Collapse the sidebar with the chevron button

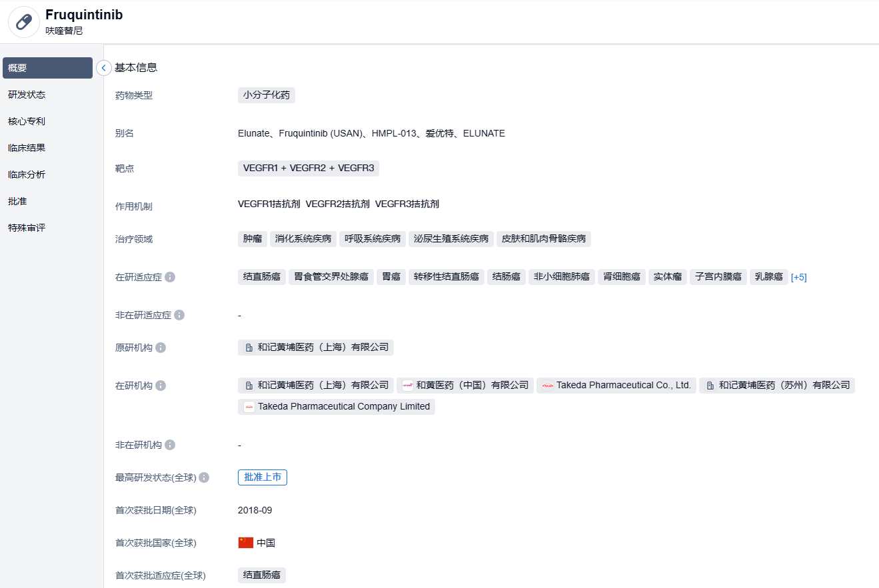coord(104,68)
